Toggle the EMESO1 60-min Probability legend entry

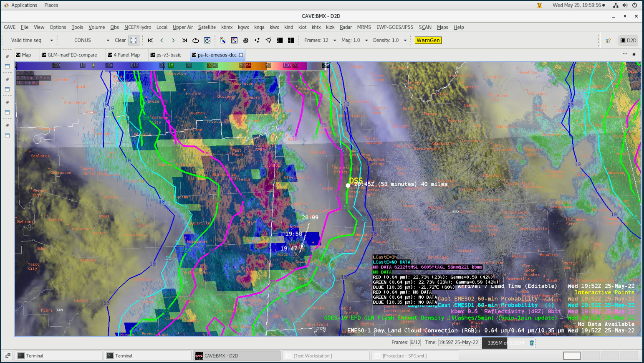point(521,305)
